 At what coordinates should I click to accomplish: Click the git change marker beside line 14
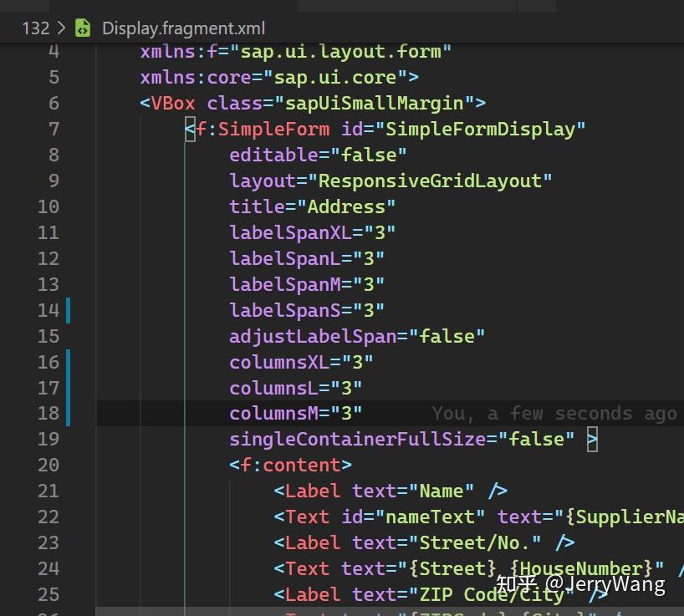point(68,310)
